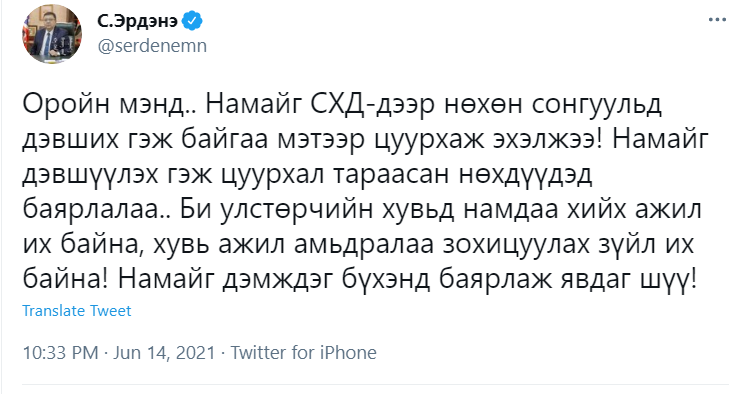Open the Twitter for iPhone source link

[303, 353]
